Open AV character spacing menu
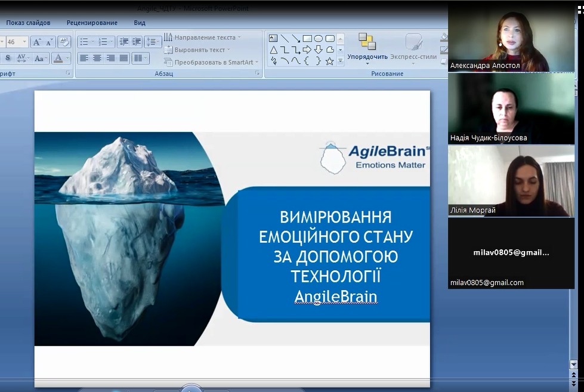Screen dimensions: 584x392 (22, 58)
